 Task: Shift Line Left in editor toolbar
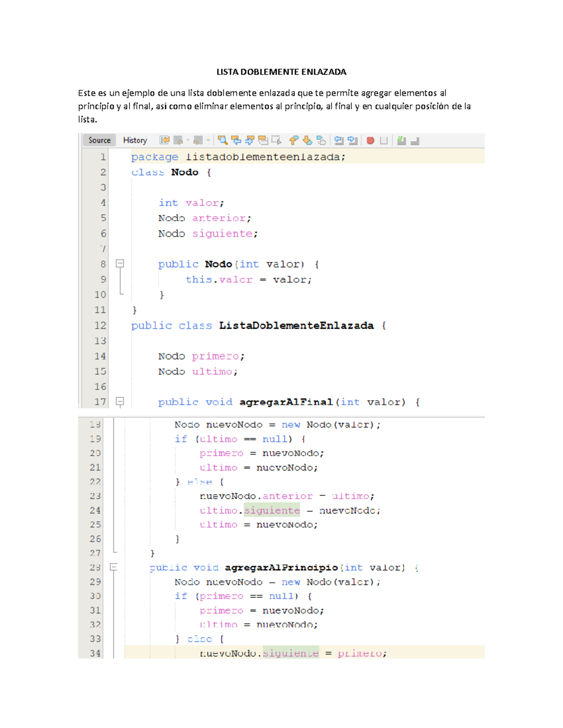tap(339, 140)
